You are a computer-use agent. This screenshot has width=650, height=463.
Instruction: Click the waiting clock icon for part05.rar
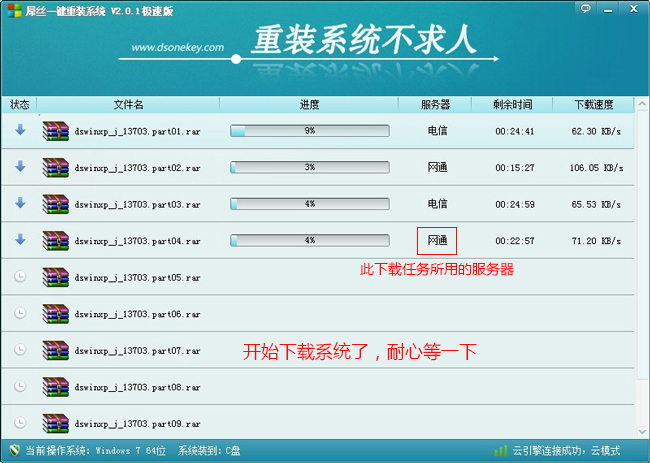pos(20,277)
